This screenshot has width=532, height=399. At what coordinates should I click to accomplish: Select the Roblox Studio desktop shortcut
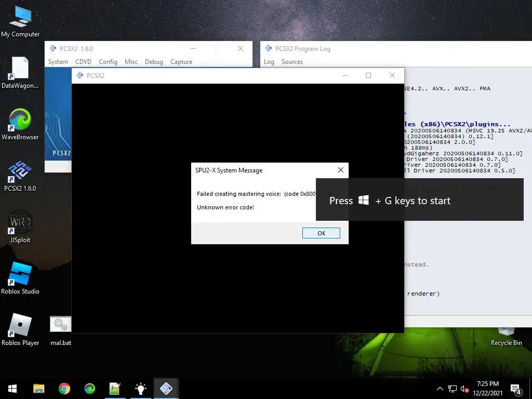(20, 278)
